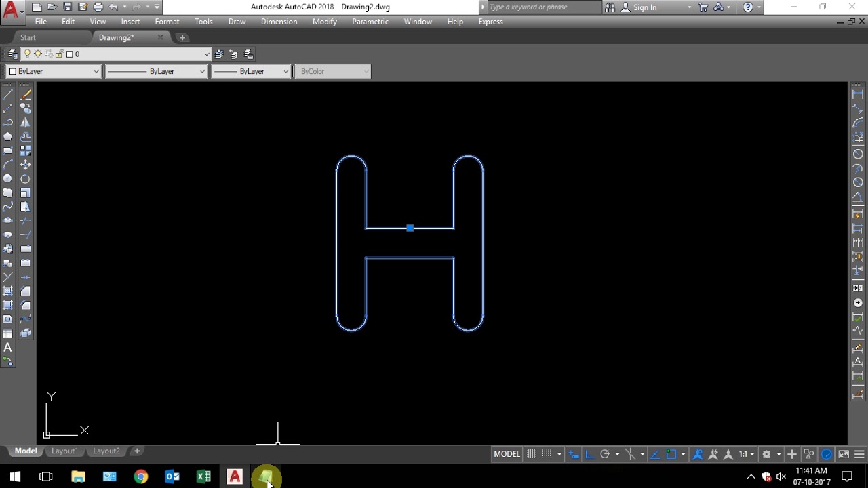Select the Array tool in Modify toolbar
The width and height of the screenshot is (868, 488).
(25, 150)
